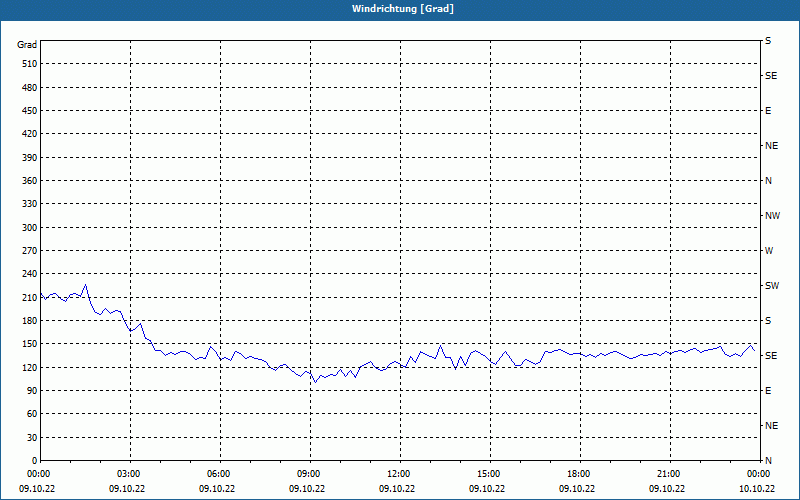Click the 180 degree axis label
The image size is (800, 500).
[30, 321]
